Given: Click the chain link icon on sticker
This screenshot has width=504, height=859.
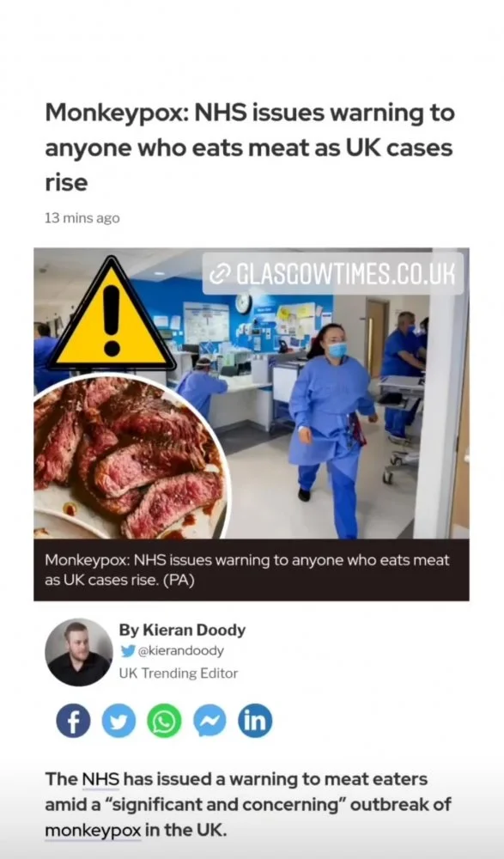Looking at the screenshot, I should [x=220, y=273].
